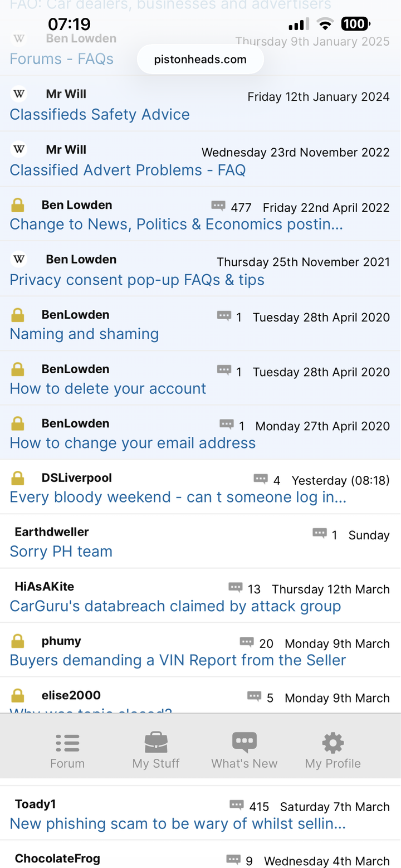
Task: Tap reply count icon on Toady1 topic
Action: 237,805
